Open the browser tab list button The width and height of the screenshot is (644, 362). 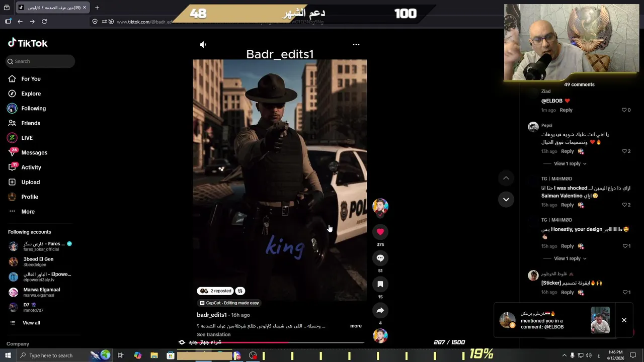(x=7, y=8)
